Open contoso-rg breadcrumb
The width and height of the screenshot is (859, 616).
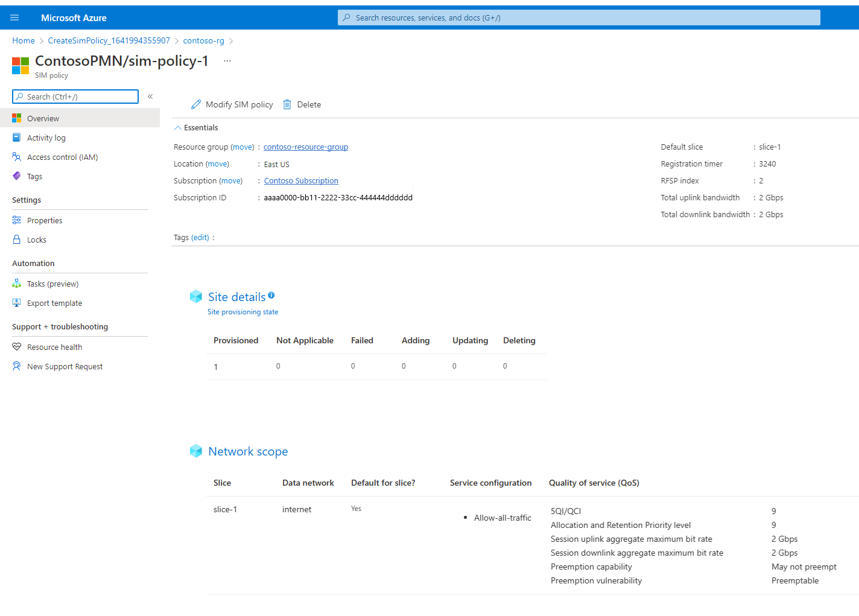203,40
